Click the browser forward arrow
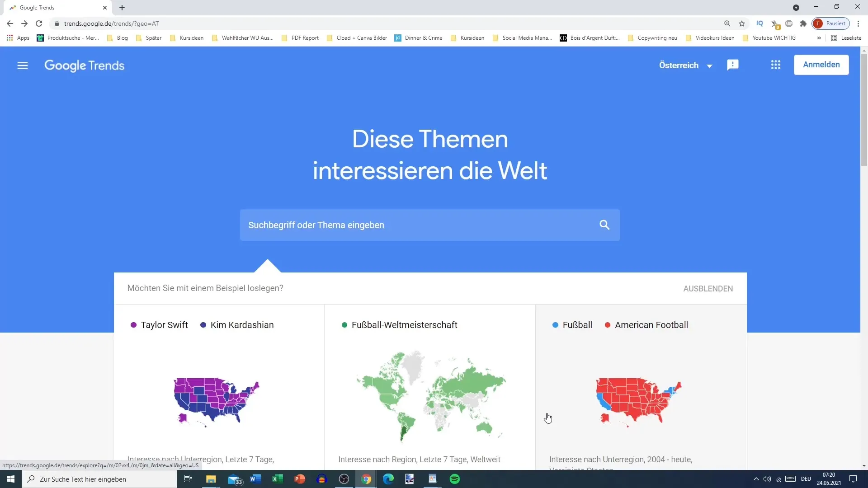Screen dimensions: 868x488 (24, 23)
